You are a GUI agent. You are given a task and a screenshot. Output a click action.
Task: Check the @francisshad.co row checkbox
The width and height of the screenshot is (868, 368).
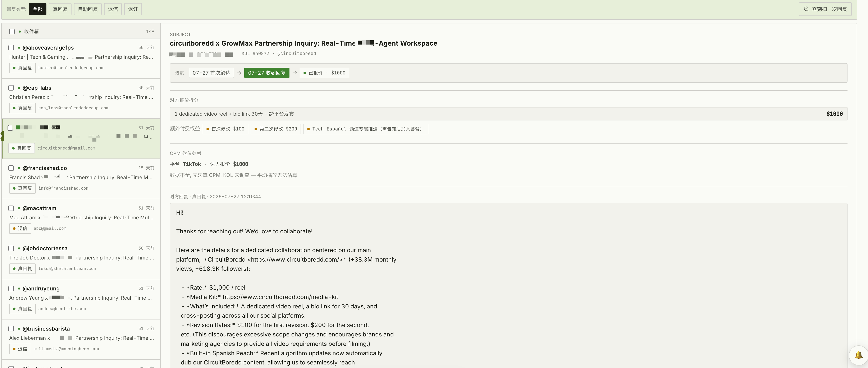[x=11, y=168]
